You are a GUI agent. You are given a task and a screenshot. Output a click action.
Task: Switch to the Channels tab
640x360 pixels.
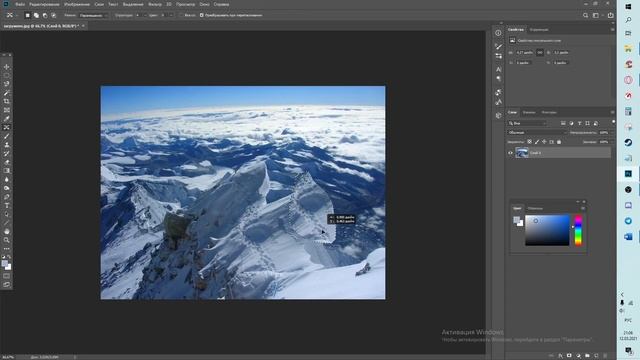point(529,112)
